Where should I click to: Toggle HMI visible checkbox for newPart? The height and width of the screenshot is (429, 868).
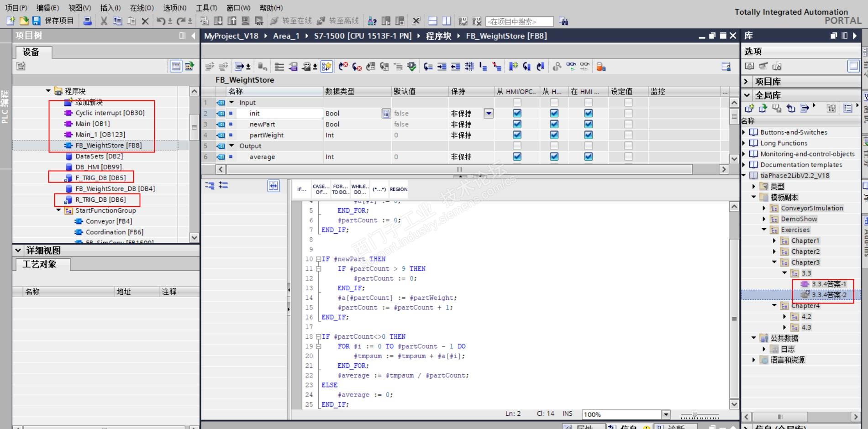pos(589,124)
